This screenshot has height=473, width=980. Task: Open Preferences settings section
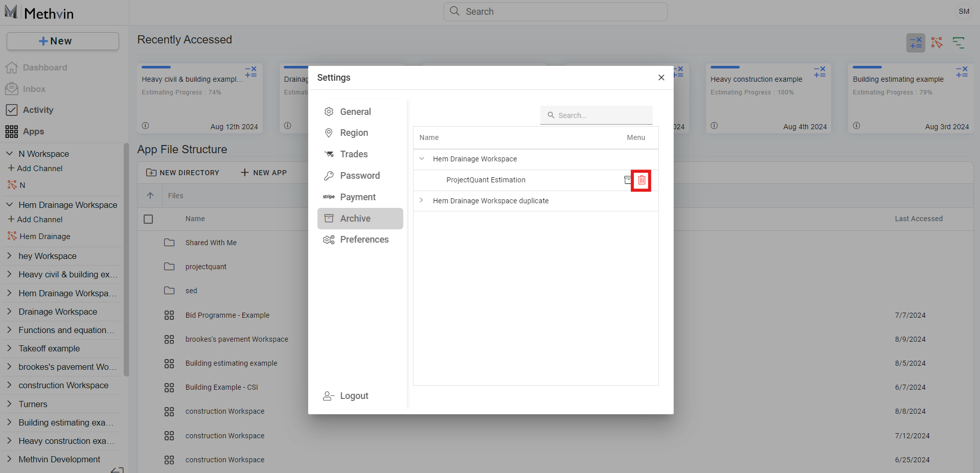point(363,240)
